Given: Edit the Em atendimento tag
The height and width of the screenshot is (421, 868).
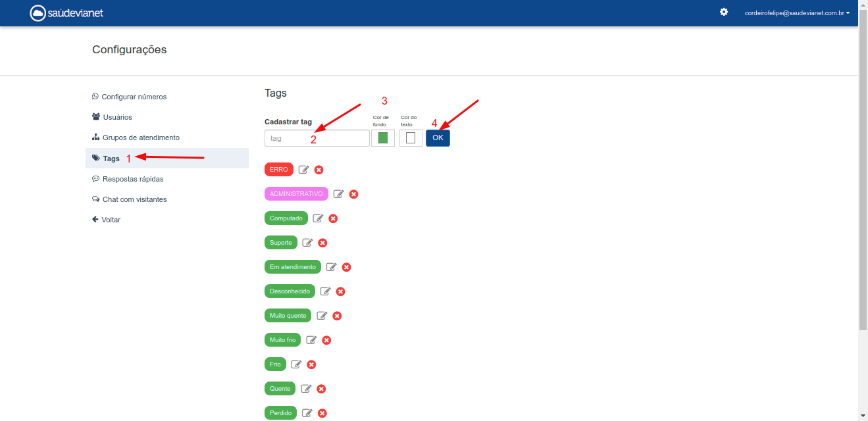Looking at the screenshot, I should (x=332, y=267).
